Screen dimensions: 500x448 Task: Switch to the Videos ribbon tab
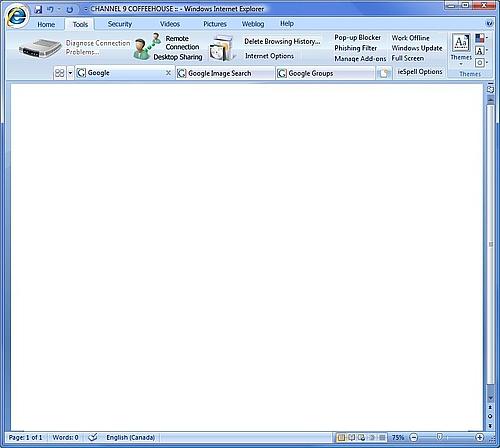(x=170, y=24)
